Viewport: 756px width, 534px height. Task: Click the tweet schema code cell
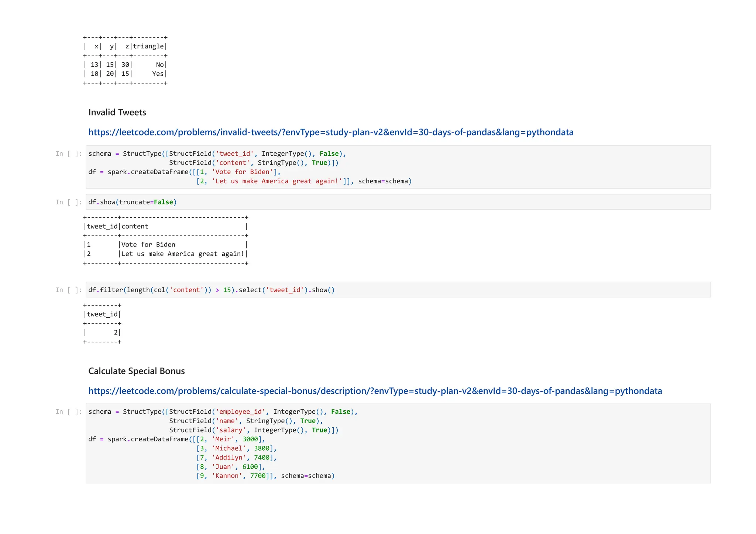[x=398, y=167]
